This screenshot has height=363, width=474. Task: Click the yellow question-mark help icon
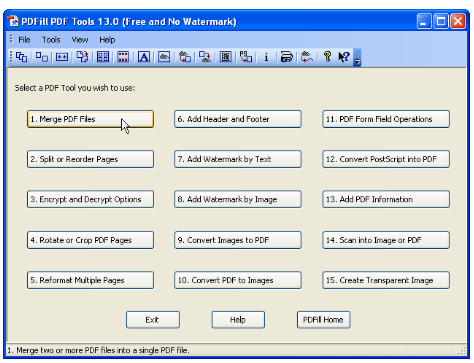pyautogui.click(x=327, y=57)
